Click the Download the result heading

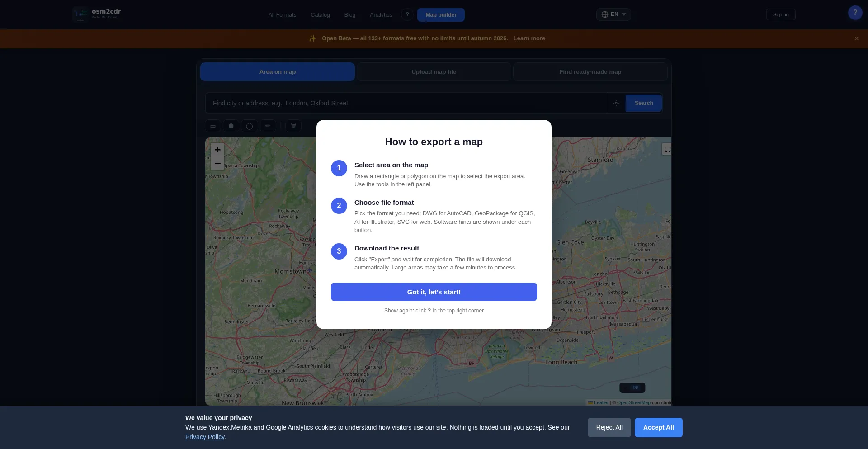point(387,248)
